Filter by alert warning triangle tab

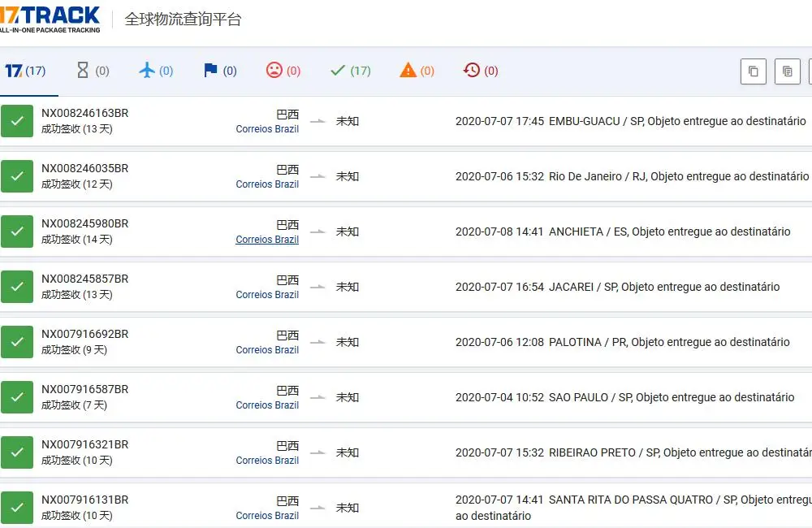(417, 71)
